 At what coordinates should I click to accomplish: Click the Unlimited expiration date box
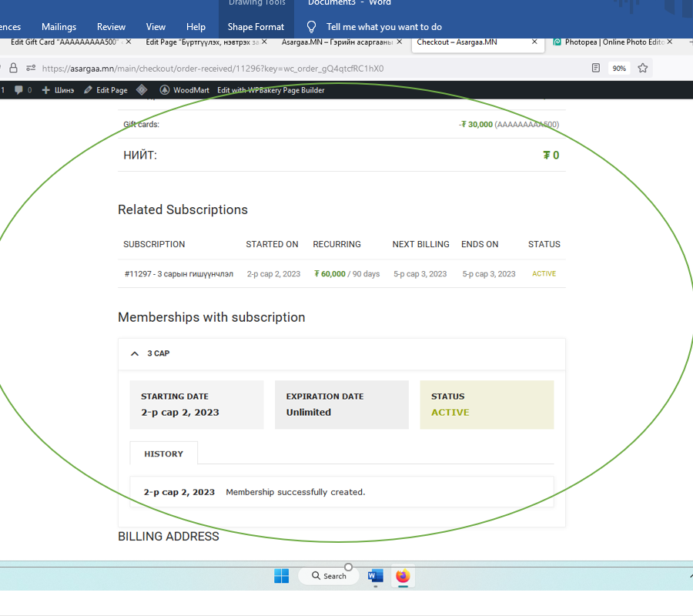coord(342,405)
